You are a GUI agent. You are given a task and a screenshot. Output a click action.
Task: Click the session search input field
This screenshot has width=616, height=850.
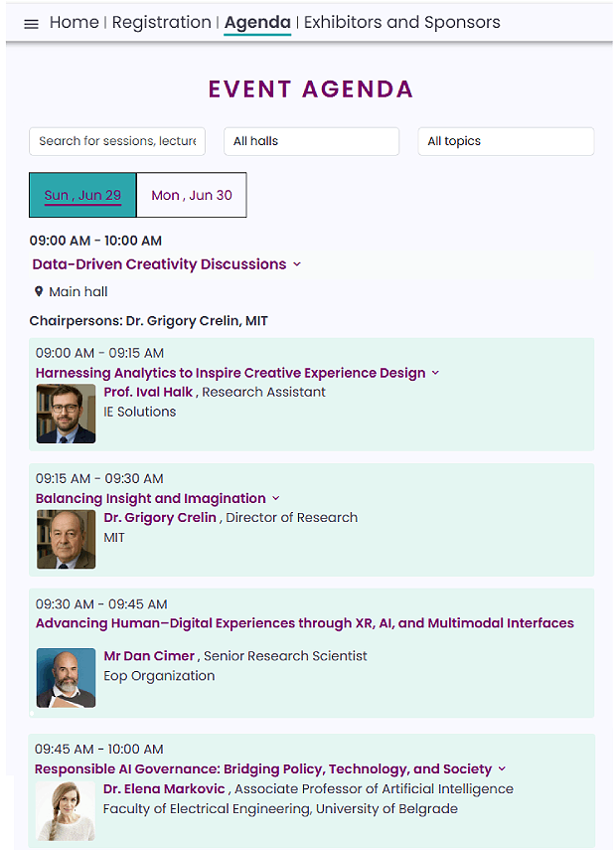tap(117, 141)
